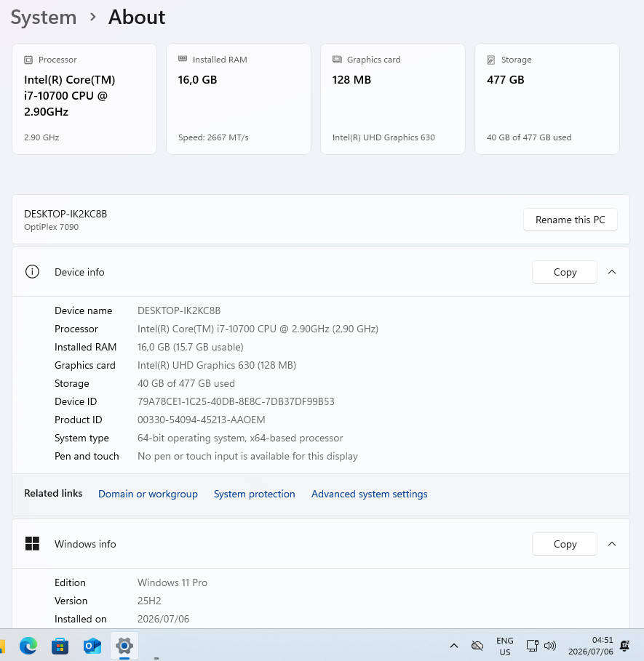This screenshot has height=661, width=644.
Task: Launch Microsoft Store from the taskbar
Action: point(60,646)
